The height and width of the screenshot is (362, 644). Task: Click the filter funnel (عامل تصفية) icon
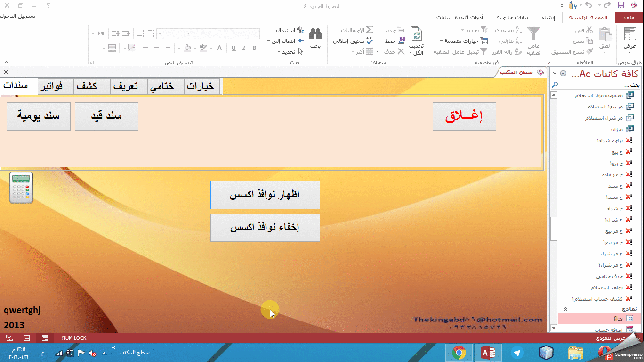coord(534,34)
